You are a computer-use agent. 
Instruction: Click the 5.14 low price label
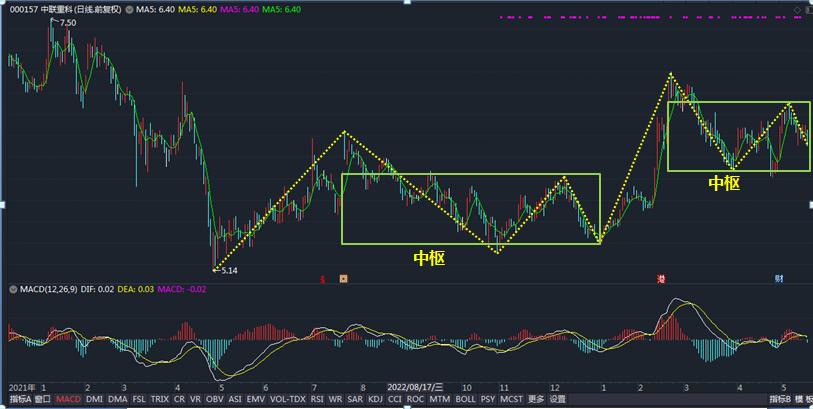coord(229,271)
